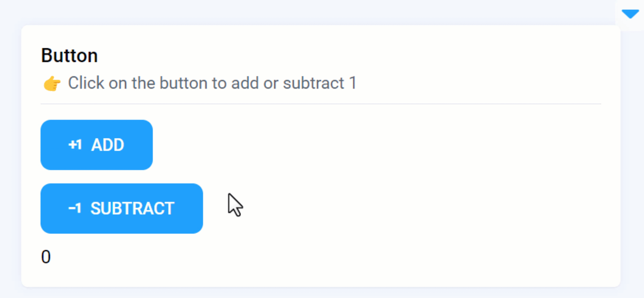Screen dimensions: 644x298
Task: Click the word "button" in the instruction
Action: [x=183, y=83]
